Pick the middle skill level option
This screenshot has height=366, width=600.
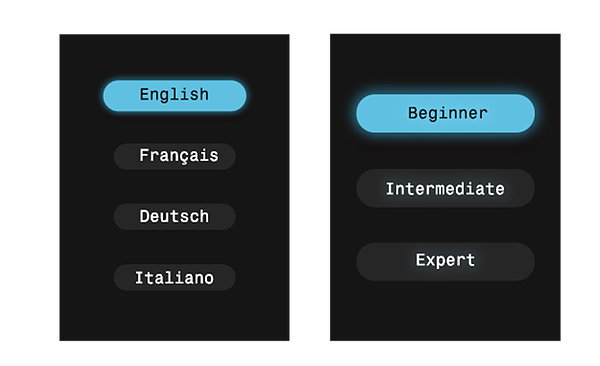445,188
